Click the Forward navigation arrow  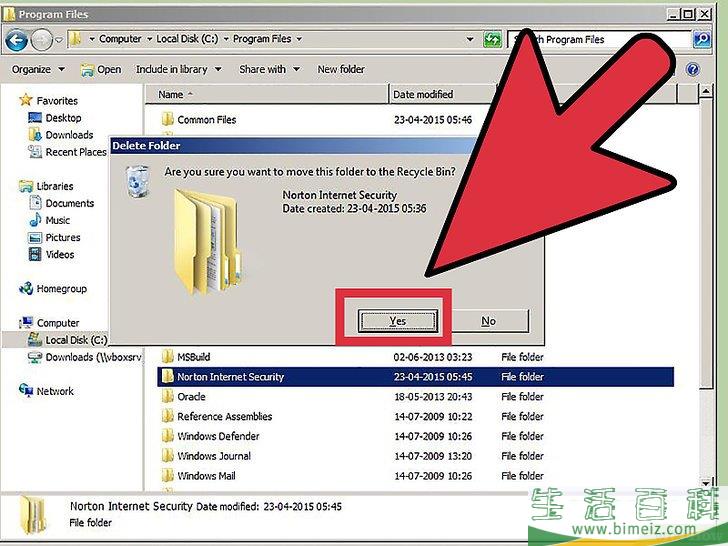[x=41, y=40]
